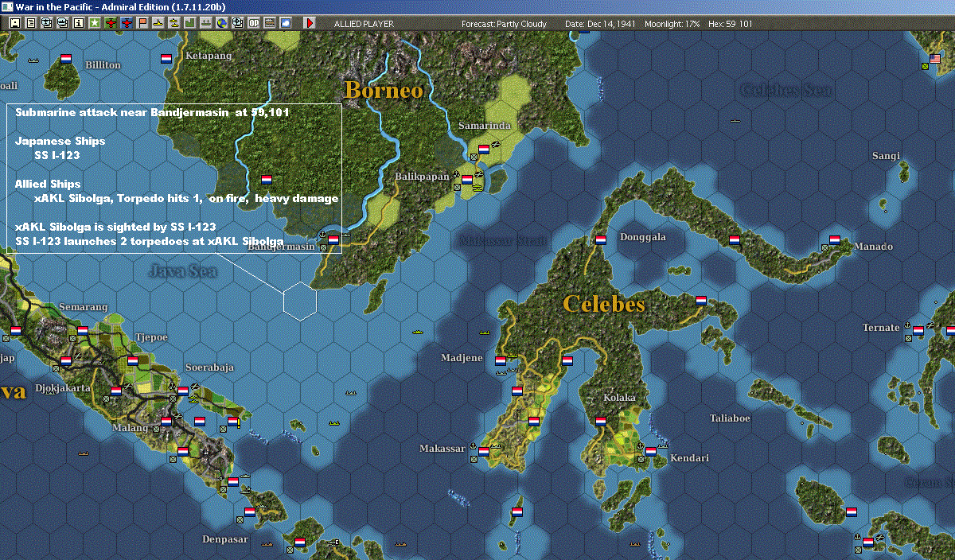Click the double yellow ships icon
This screenshot has height=560, width=955.
173,23
